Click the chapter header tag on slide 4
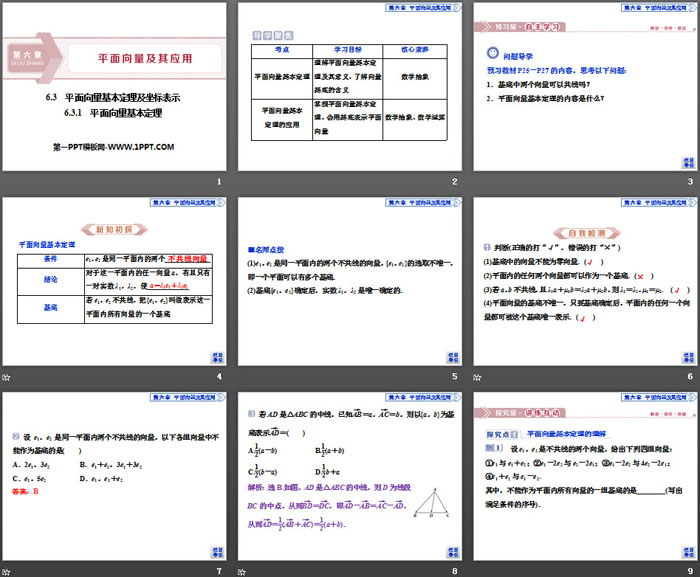This screenshot has width=700, height=577. coord(188,202)
